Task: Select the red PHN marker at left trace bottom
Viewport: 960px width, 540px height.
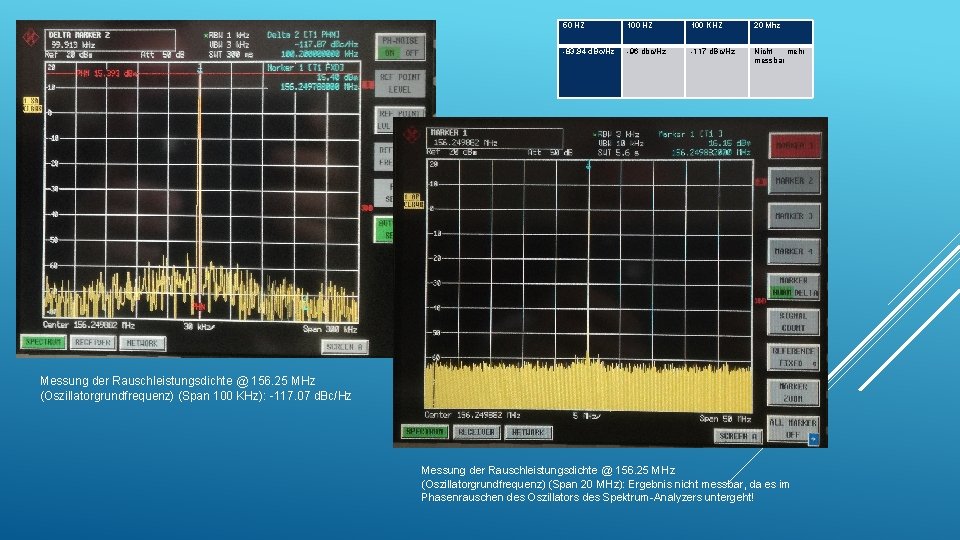Action: 198,306
